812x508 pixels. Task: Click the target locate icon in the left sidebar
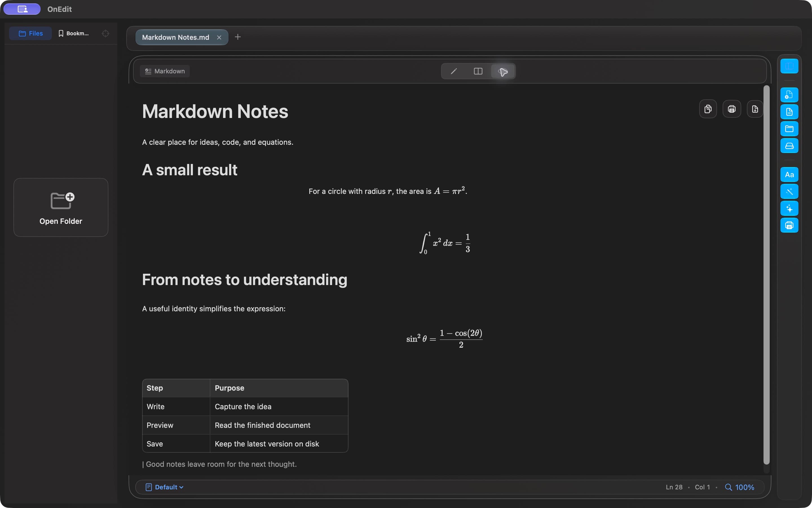(x=105, y=34)
